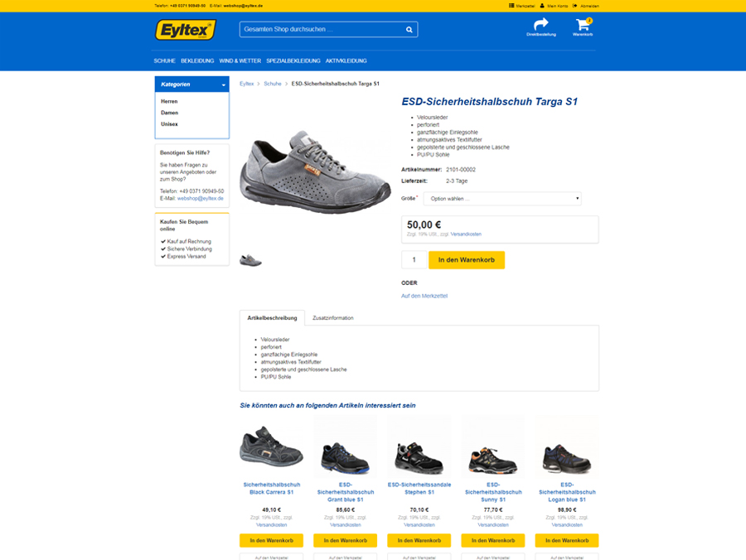This screenshot has height=560, width=746.
Task: Click the Schuhe breadcrumb link
Action: point(273,84)
